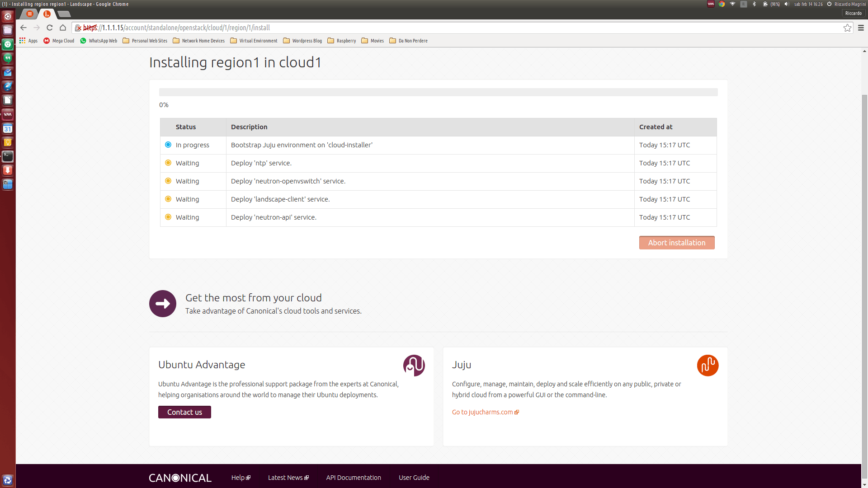868x488 pixels.
Task: Click the arrow icon next to Get the most
Action: (x=163, y=303)
